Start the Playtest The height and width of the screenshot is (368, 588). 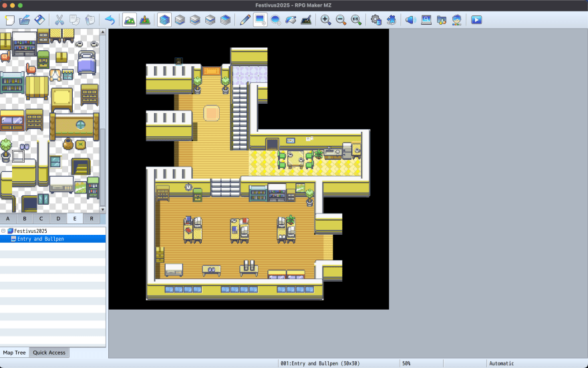click(x=476, y=20)
